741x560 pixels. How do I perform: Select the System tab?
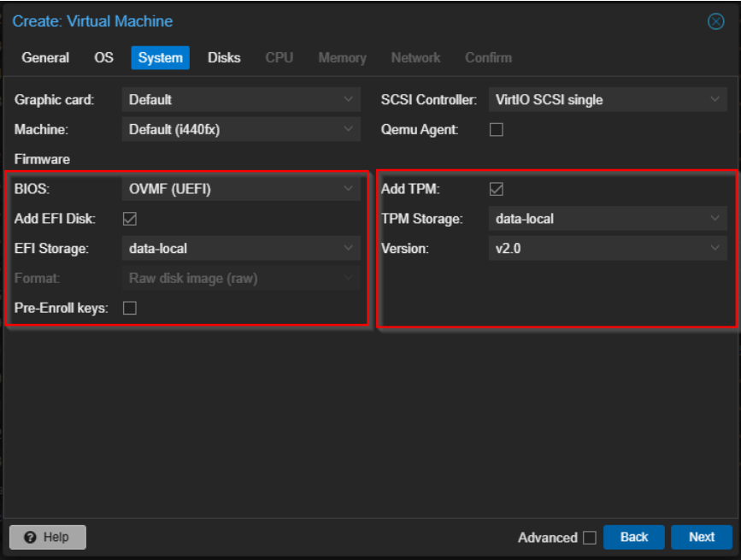point(160,58)
